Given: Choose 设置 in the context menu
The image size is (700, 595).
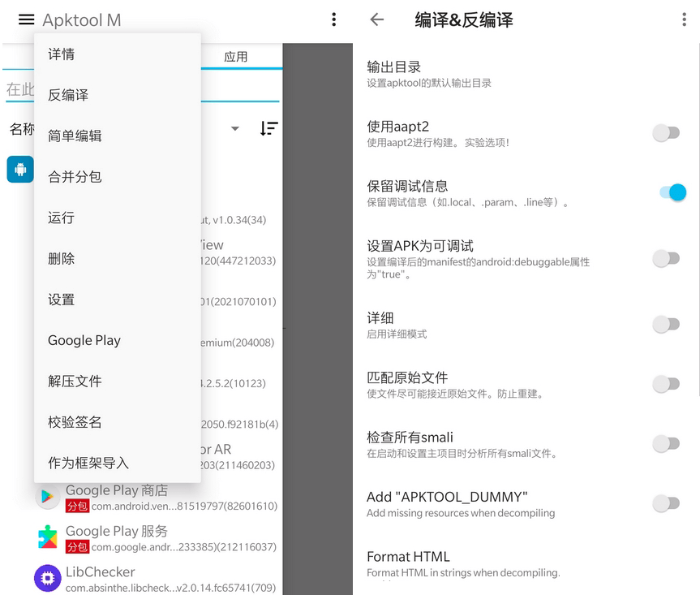Looking at the screenshot, I should click(x=61, y=299).
